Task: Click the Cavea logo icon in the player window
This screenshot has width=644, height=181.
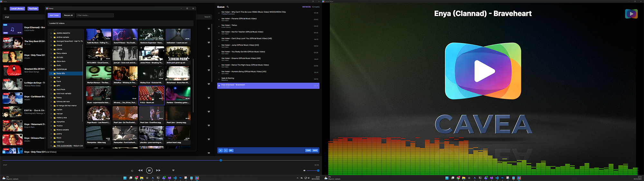Action: 631,14
